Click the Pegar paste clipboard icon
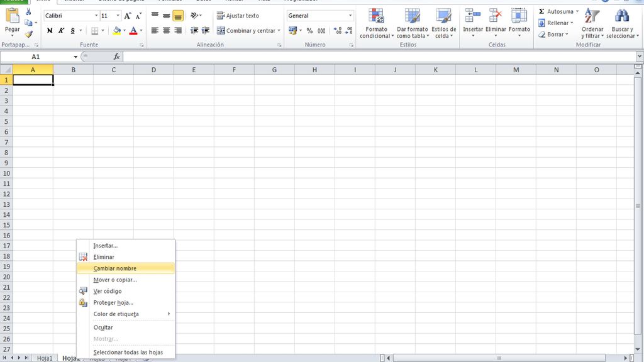The image size is (644, 362). point(13,16)
